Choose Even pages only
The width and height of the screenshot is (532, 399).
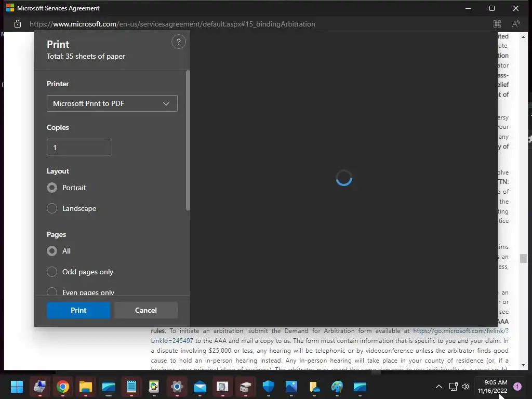(52, 292)
